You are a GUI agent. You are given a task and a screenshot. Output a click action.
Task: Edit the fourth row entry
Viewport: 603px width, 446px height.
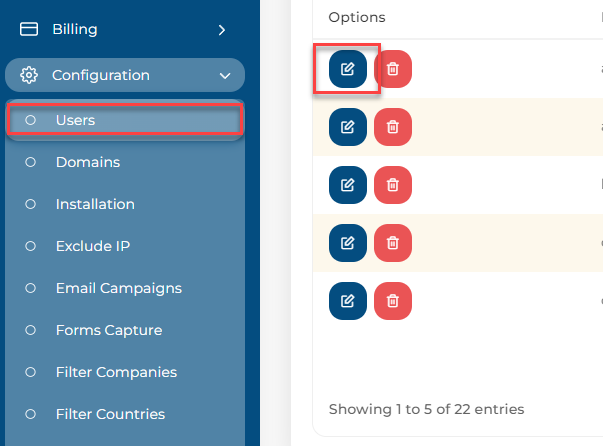(348, 243)
